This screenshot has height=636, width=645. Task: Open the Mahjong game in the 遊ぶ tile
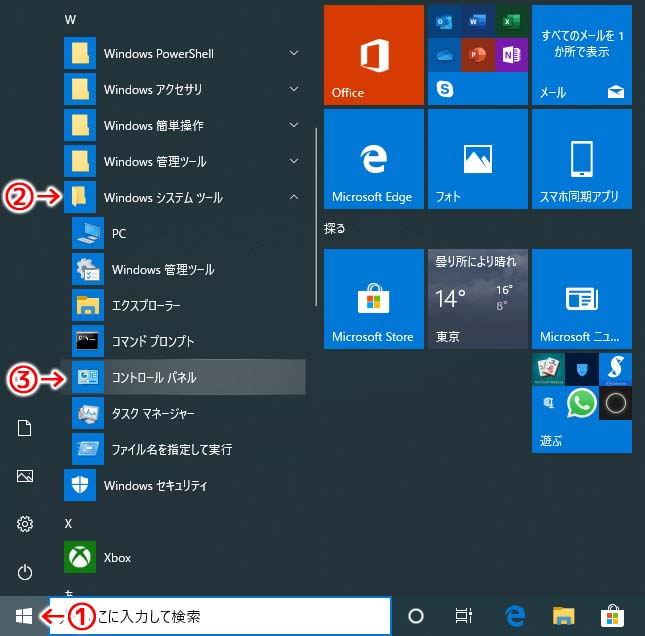click(x=548, y=369)
